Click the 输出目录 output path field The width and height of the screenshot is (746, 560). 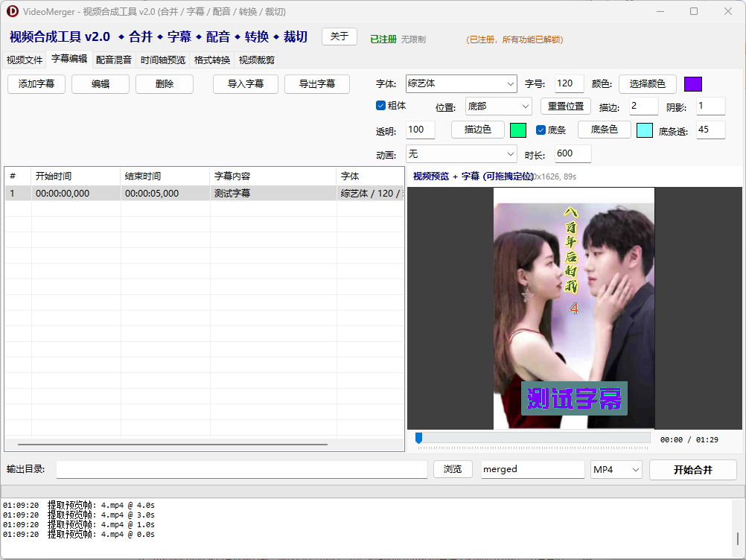(x=242, y=469)
